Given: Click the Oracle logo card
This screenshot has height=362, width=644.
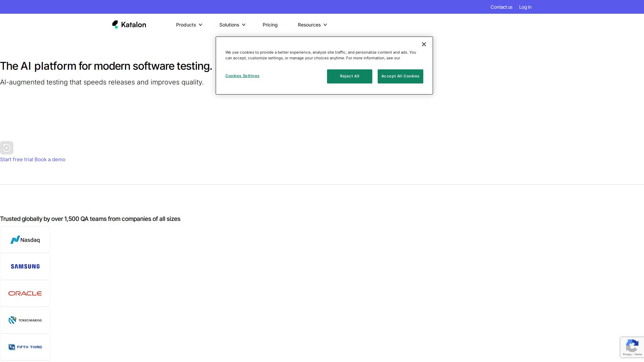Looking at the screenshot, I should (x=25, y=293).
